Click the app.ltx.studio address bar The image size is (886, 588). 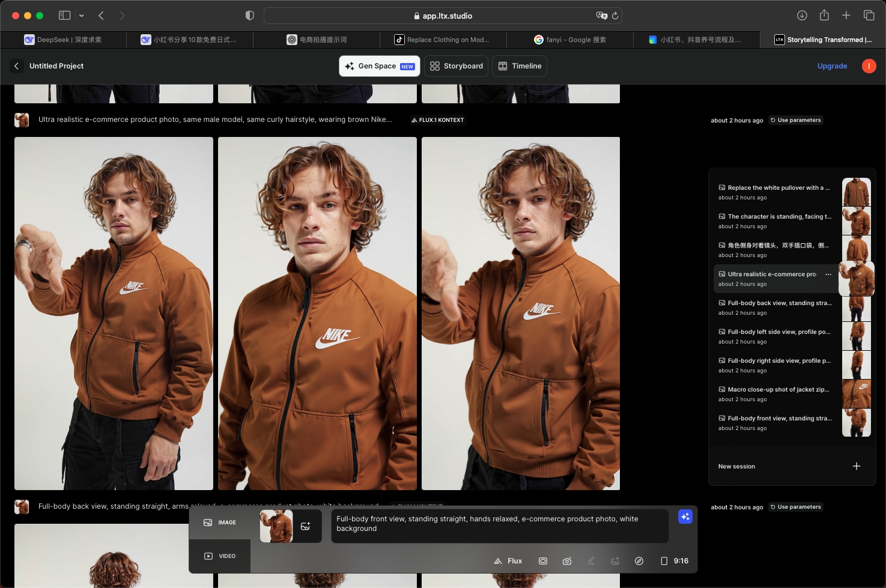point(443,16)
